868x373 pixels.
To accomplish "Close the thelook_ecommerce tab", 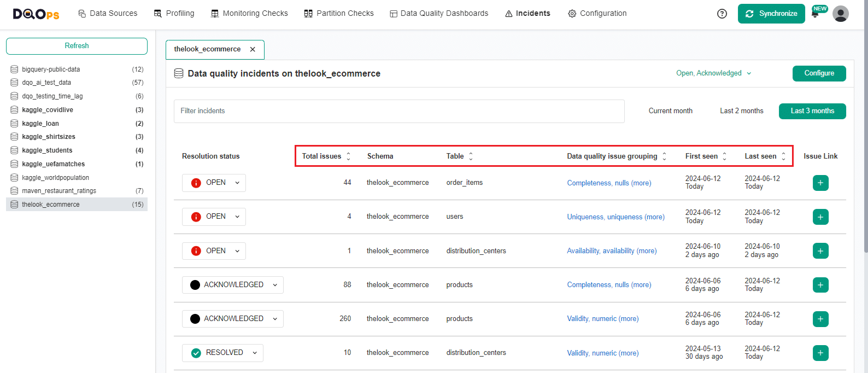I will click(253, 49).
